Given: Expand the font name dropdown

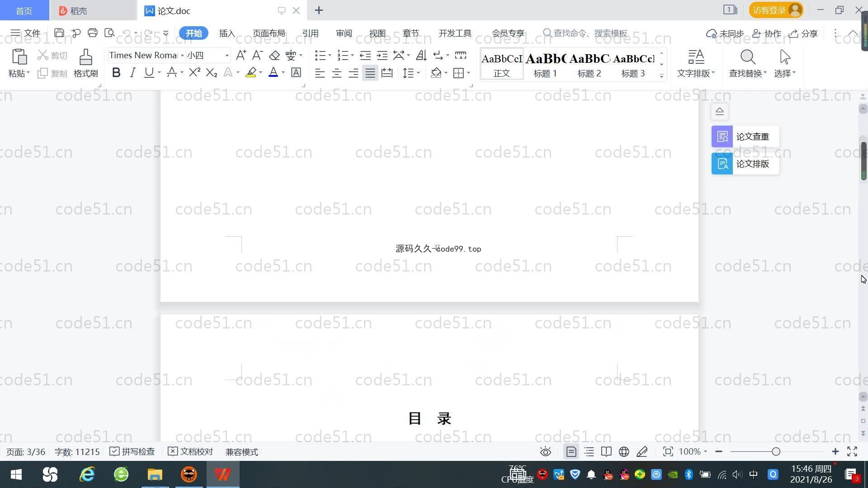Looking at the screenshot, I should tap(182, 56).
